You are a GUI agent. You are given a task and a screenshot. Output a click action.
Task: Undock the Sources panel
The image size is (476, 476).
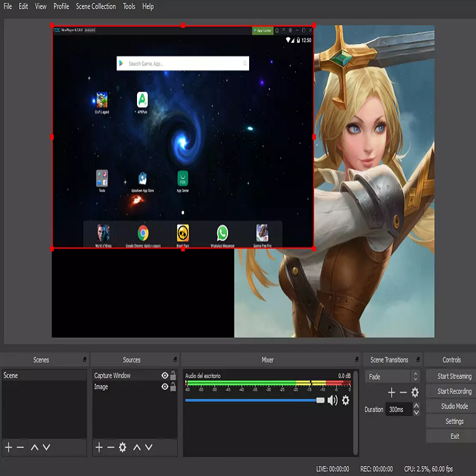tap(175, 359)
